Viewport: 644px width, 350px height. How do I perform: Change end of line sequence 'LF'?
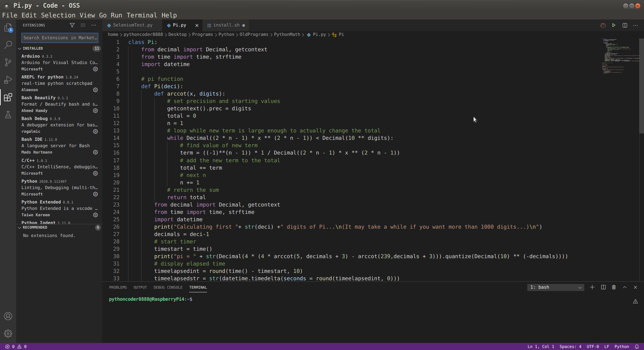click(x=607, y=347)
